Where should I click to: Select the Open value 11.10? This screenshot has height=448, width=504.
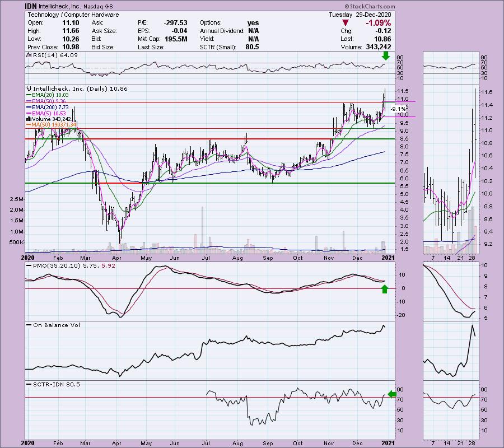coord(71,23)
